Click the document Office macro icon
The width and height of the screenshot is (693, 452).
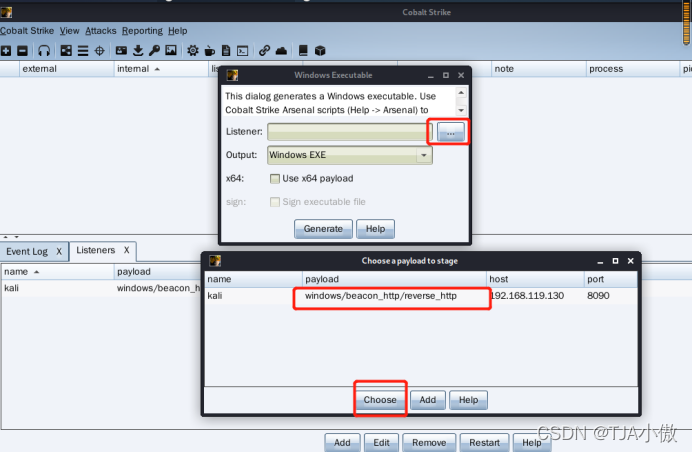point(226,51)
